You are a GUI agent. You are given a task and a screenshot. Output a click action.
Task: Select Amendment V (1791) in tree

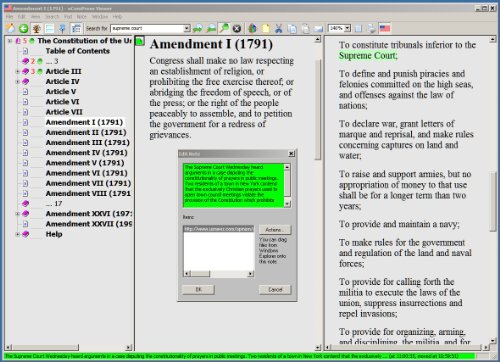[85, 163]
